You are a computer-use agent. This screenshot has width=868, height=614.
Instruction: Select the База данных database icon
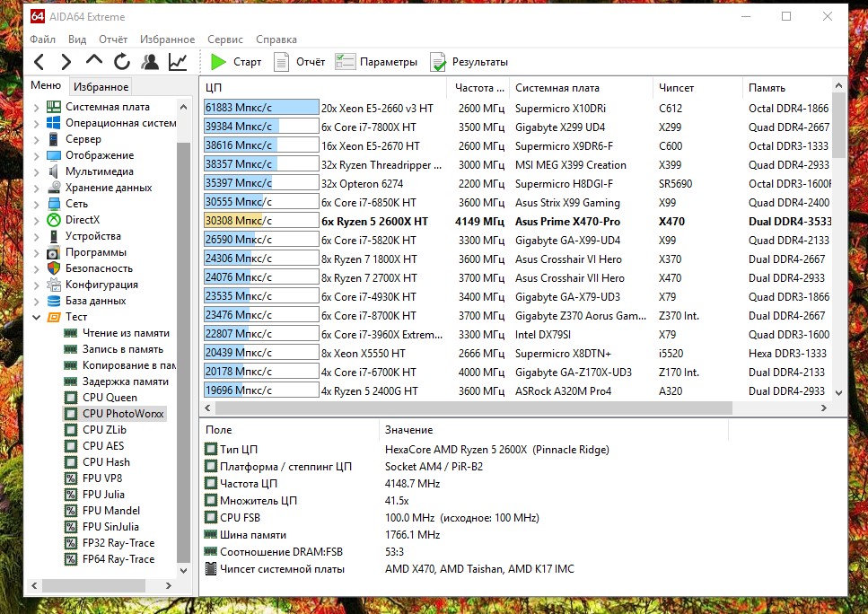(54, 301)
